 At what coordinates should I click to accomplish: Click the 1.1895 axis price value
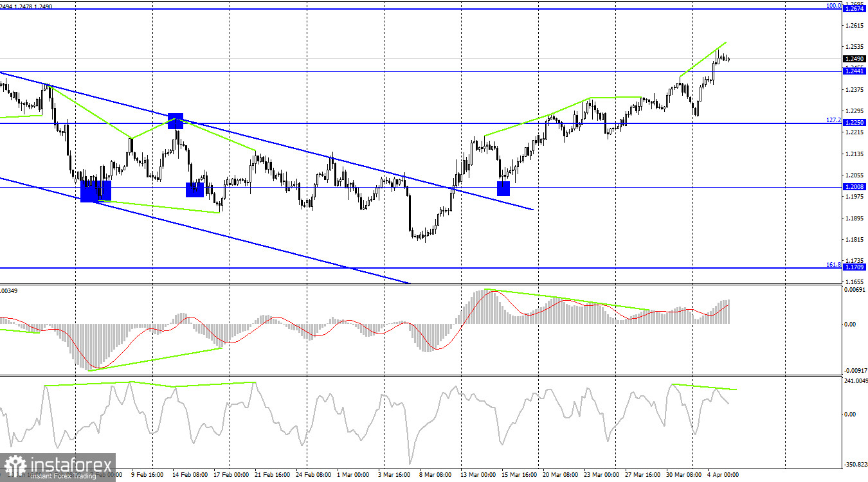[x=856, y=218]
